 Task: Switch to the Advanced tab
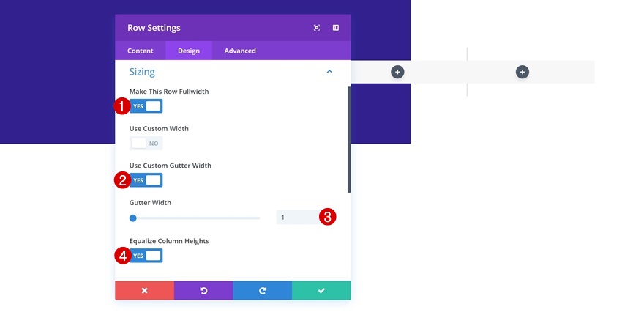[x=240, y=51]
